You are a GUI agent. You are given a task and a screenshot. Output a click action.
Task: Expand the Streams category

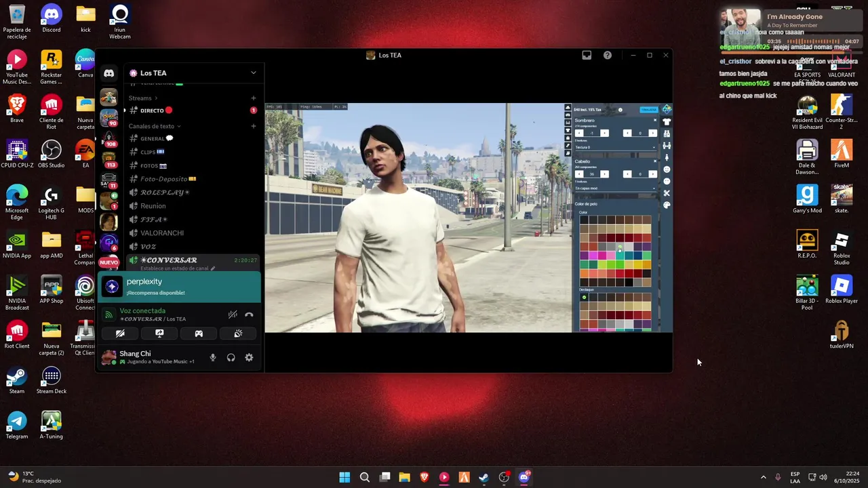point(143,98)
